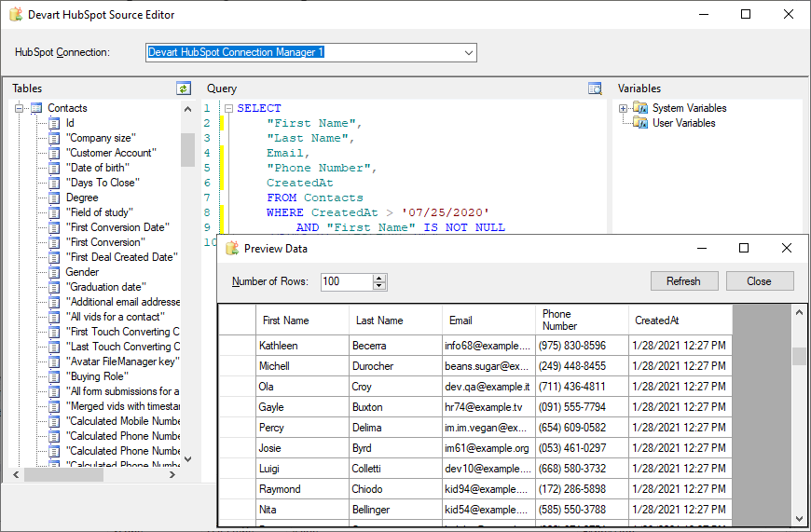Expand the System Variables node
This screenshot has height=532, width=811.
[x=623, y=108]
